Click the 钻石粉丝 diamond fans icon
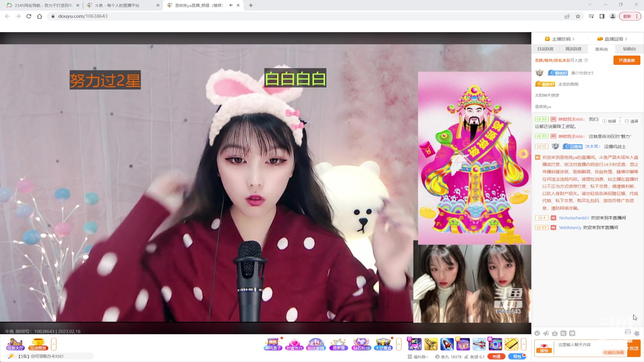Screen dimensions: 644x362 click(x=361, y=344)
